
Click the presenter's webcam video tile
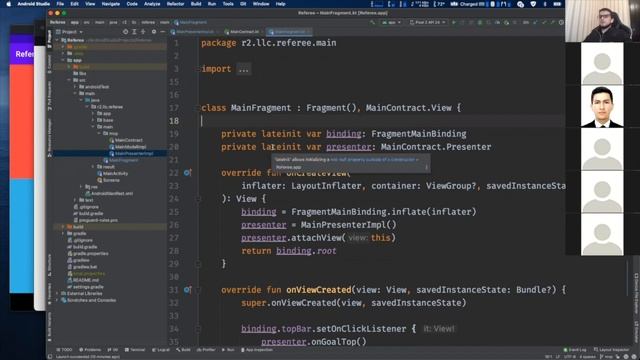click(602, 21)
